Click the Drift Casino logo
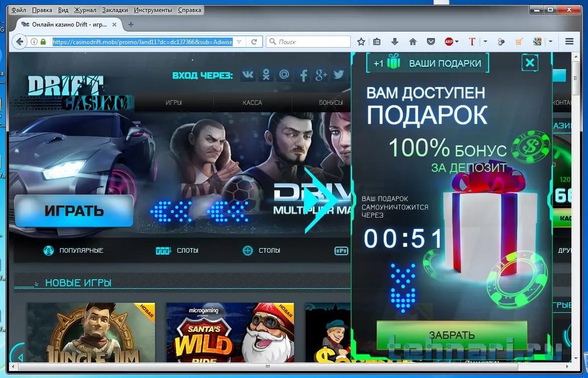The width and height of the screenshot is (588, 378). pos(80,93)
